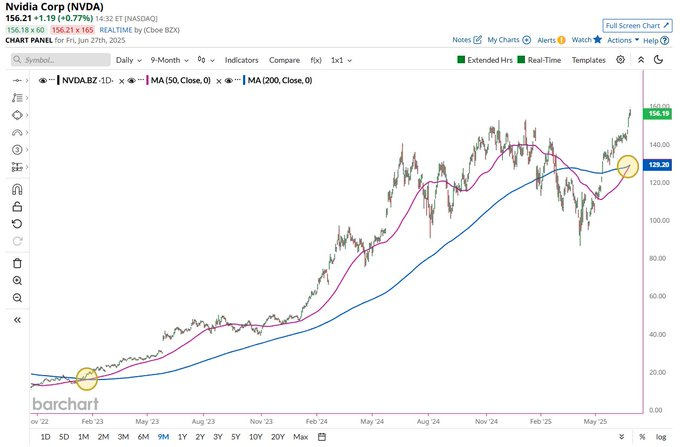
Task: Click the Compare button
Action: [284, 60]
